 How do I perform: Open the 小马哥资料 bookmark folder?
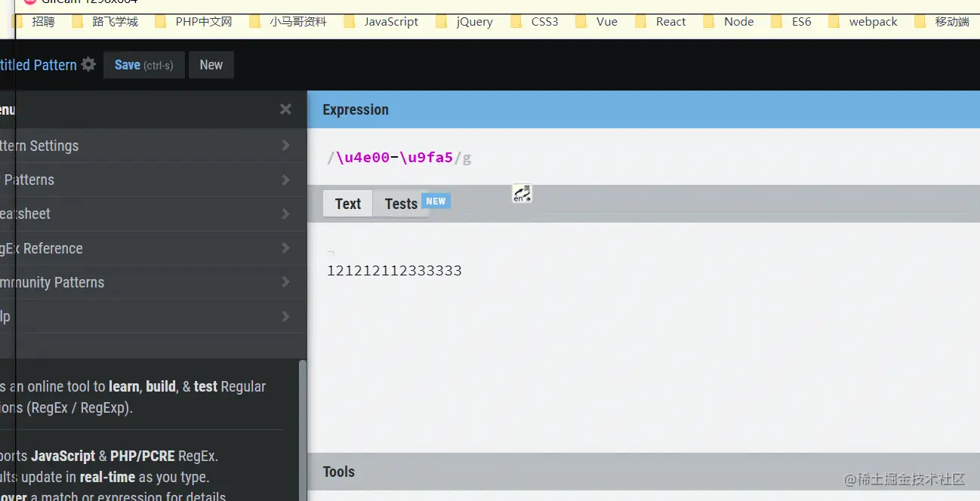(288, 22)
